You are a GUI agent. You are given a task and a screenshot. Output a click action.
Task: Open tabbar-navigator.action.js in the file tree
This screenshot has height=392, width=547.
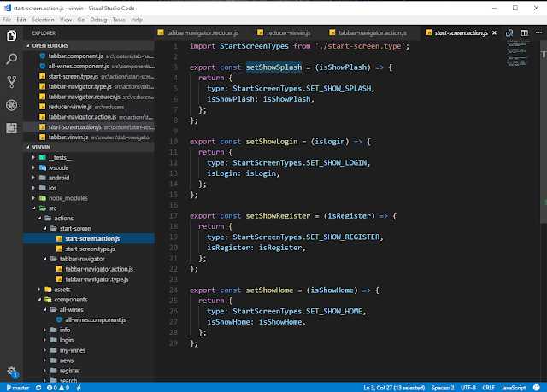89,269
